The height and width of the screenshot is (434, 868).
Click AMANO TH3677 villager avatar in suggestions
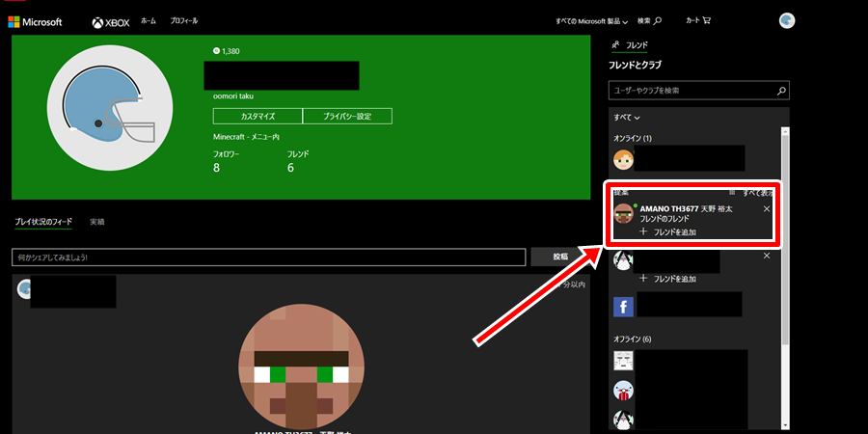tap(624, 214)
